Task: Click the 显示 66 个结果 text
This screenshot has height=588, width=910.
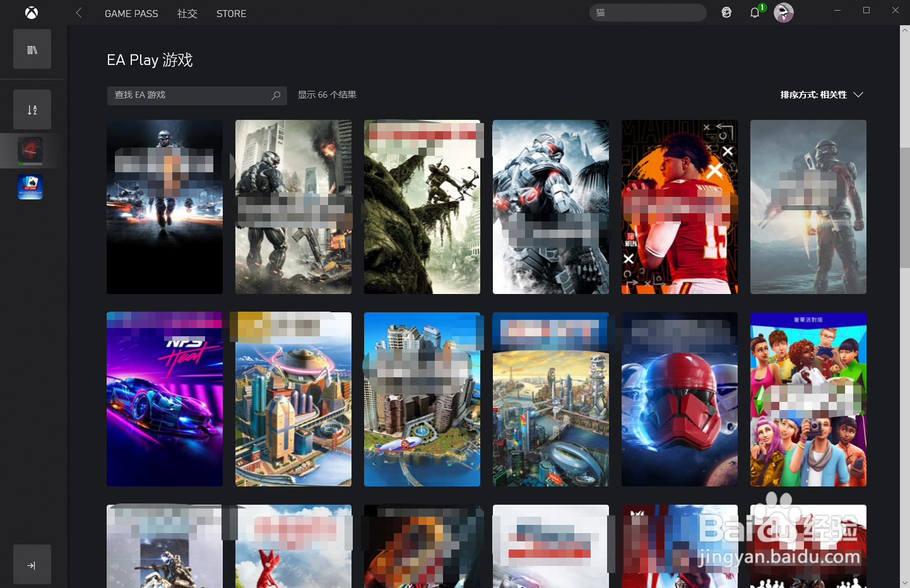Action: coord(327,95)
